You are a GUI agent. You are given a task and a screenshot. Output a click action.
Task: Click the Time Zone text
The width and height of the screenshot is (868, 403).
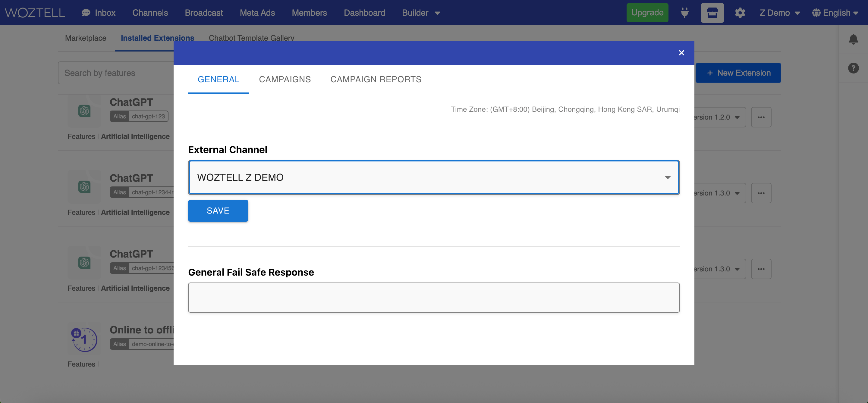tap(565, 109)
